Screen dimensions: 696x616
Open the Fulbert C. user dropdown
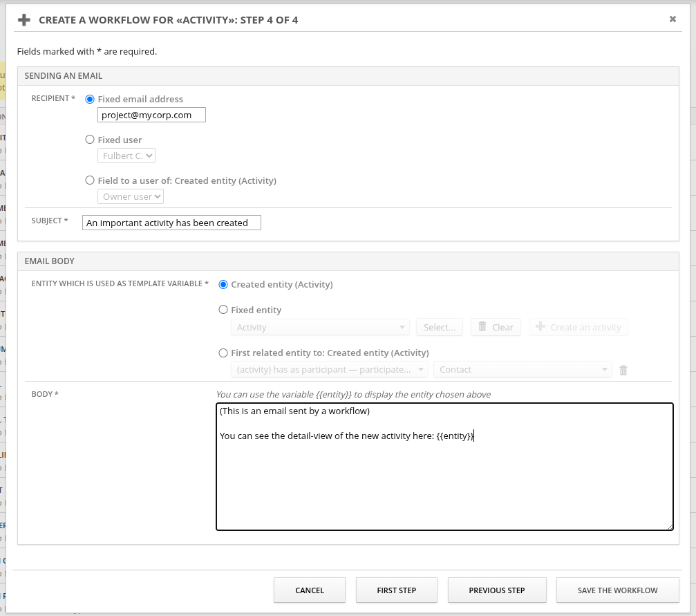point(126,156)
